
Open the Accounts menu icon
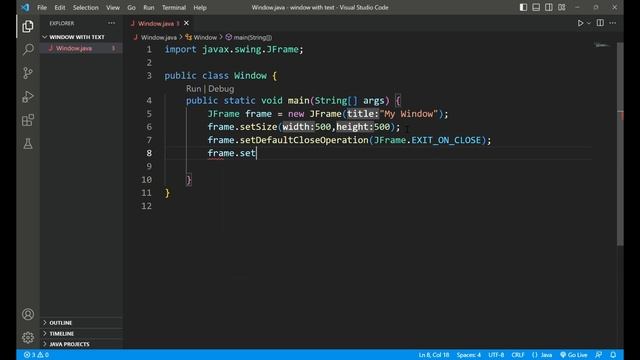28,314
